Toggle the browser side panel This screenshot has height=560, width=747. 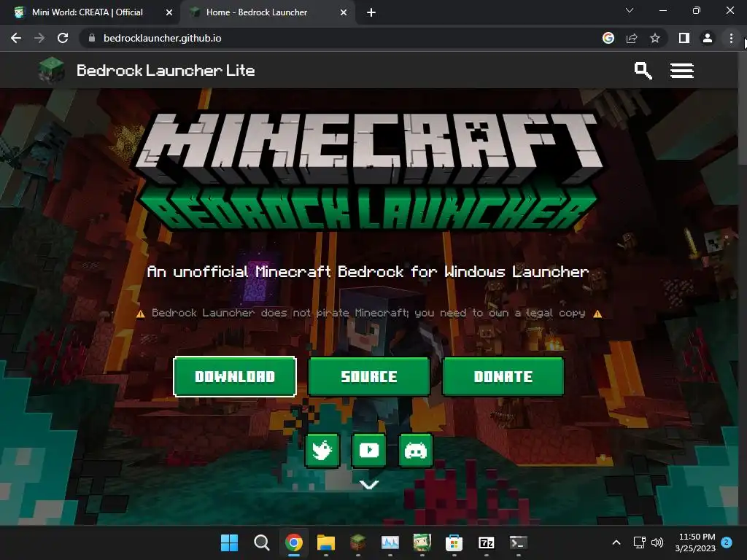click(684, 38)
